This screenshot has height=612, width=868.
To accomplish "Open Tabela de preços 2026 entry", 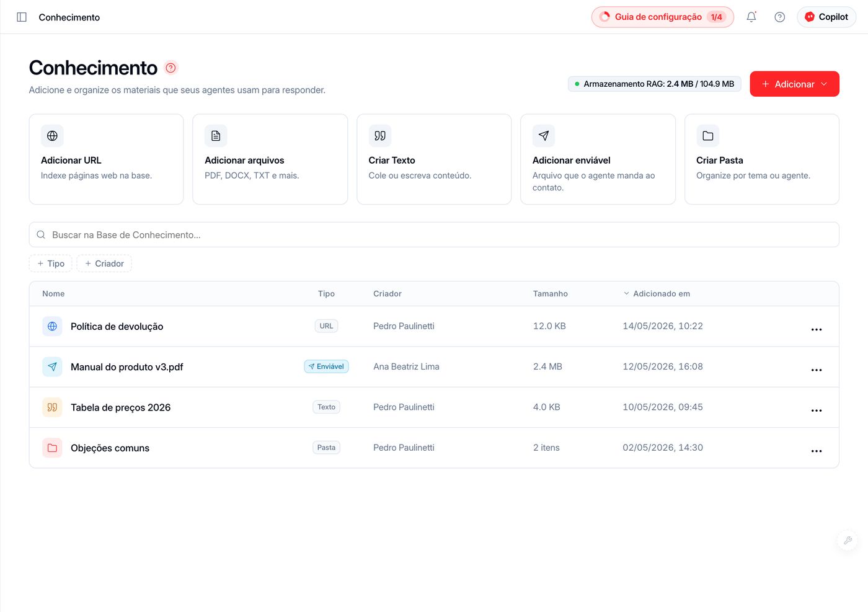I will click(x=120, y=407).
